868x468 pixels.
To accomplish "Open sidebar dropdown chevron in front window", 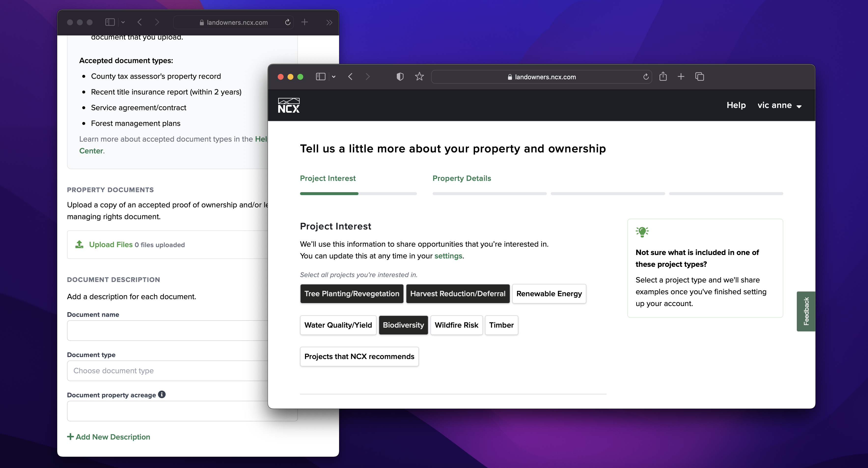I will pyautogui.click(x=334, y=77).
